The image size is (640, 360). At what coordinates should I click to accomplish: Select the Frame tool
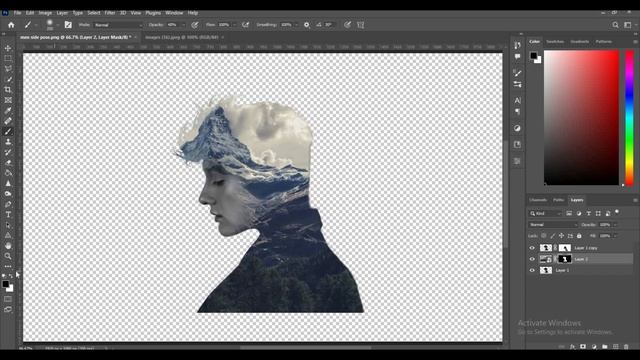(8, 100)
